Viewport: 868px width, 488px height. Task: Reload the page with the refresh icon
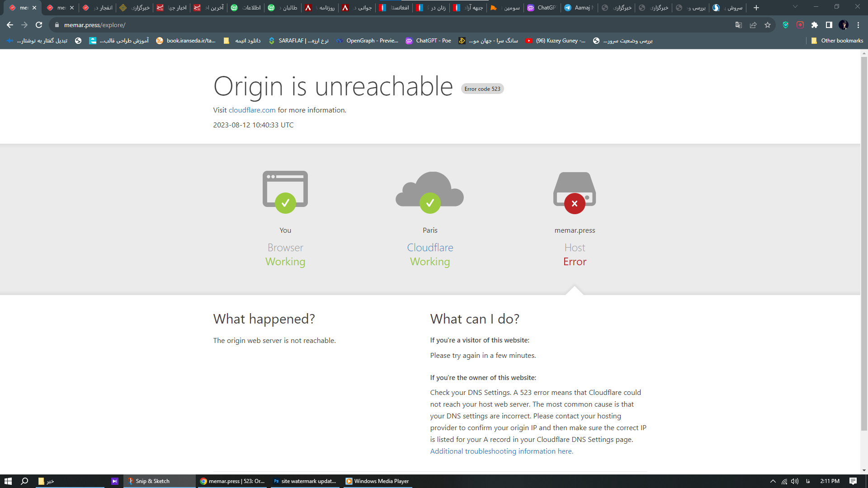click(39, 25)
